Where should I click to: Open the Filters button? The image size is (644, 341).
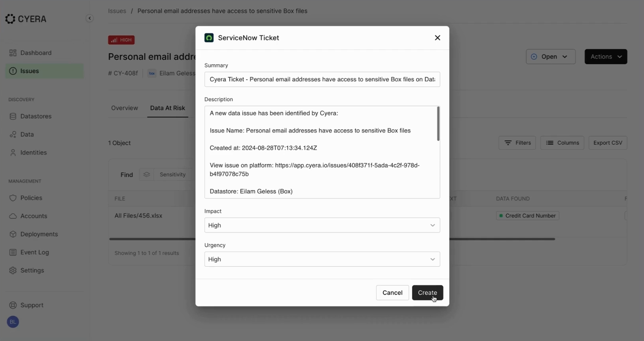click(x=517, y=143)
